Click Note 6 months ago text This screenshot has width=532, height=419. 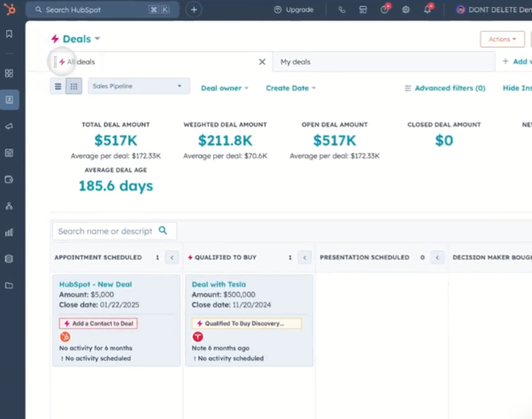[x=221, y=348]
